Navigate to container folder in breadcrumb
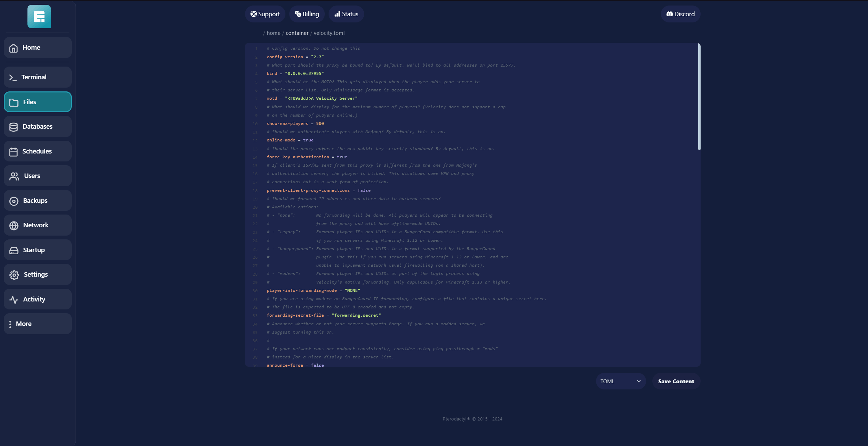 pyautogui.click(x=297, y=33)
